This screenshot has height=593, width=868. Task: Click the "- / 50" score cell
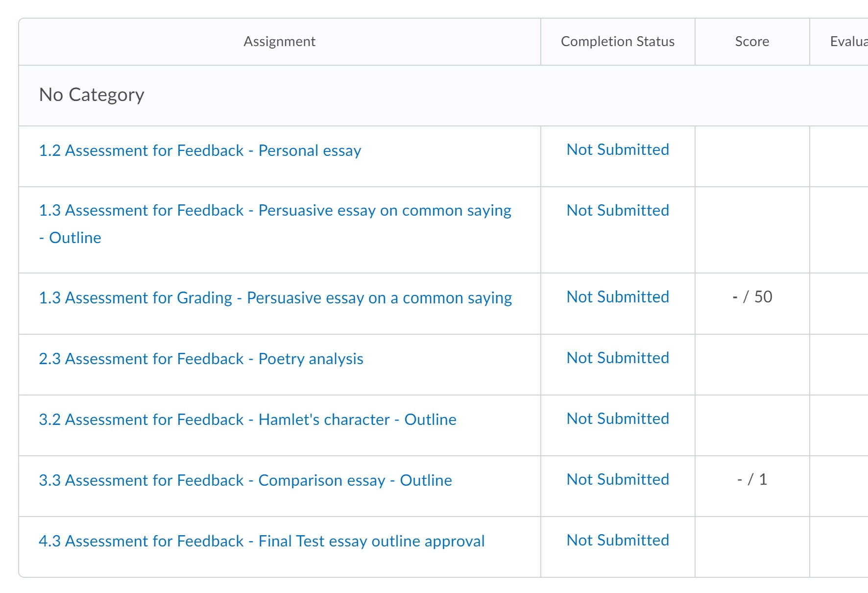(752, 297)
